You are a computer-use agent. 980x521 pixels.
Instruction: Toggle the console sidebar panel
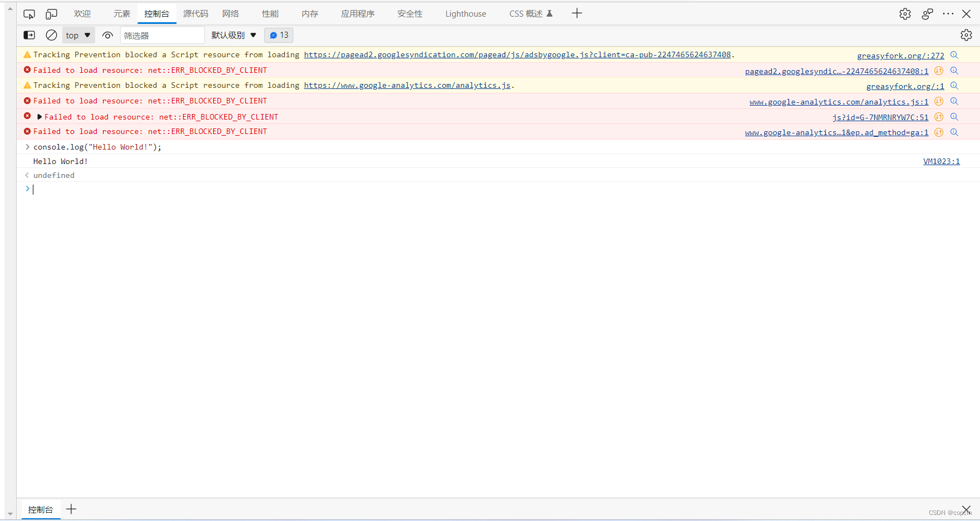click(x=29, y=35)
